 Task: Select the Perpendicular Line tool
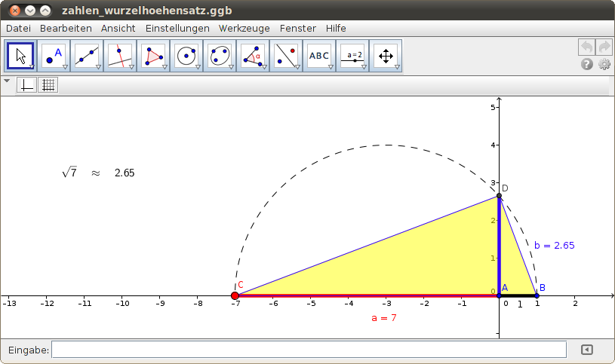120,56
